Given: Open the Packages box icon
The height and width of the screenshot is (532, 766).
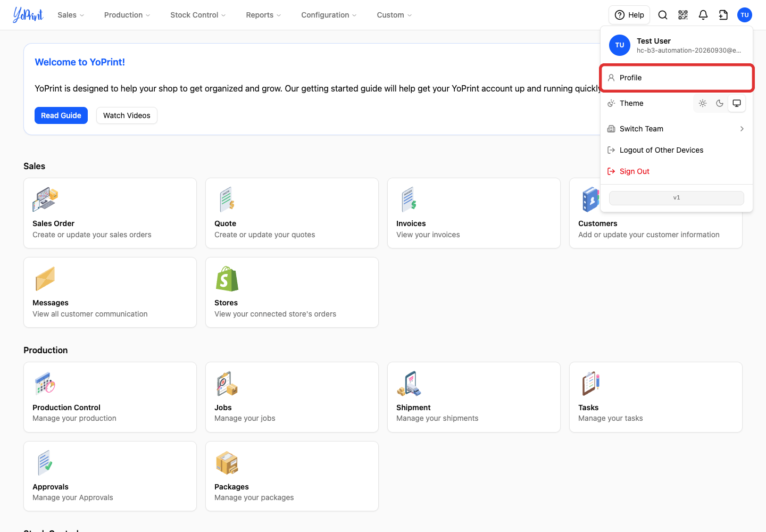Looking at the screenshot, I should click(227, 463).
